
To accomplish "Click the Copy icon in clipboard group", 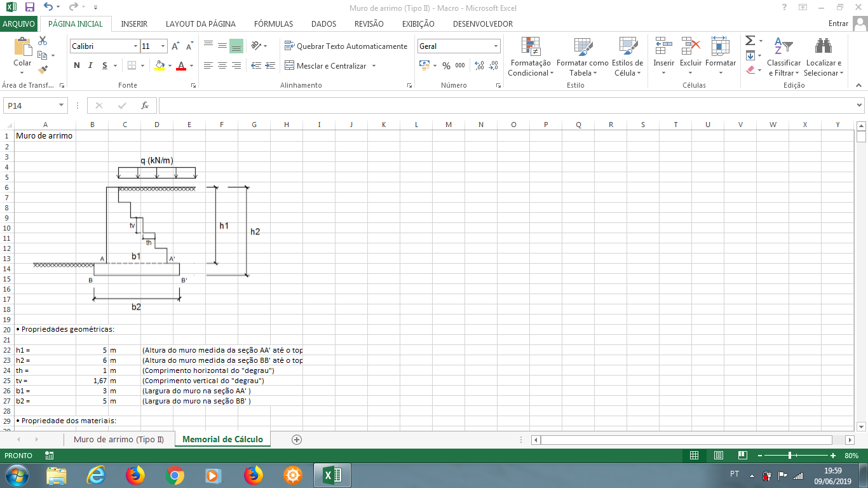I will pos(43,55).
